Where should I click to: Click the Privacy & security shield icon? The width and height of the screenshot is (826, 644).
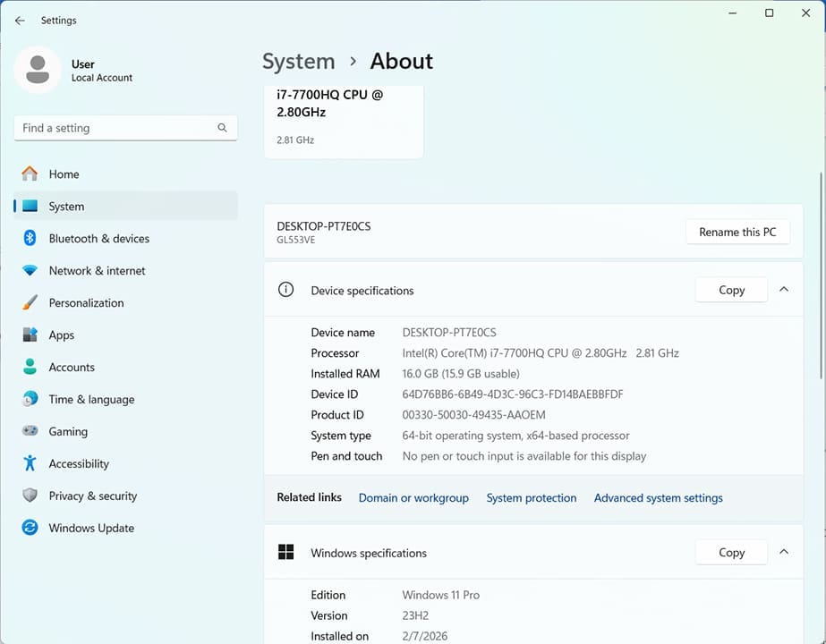[x=30, y=496]
